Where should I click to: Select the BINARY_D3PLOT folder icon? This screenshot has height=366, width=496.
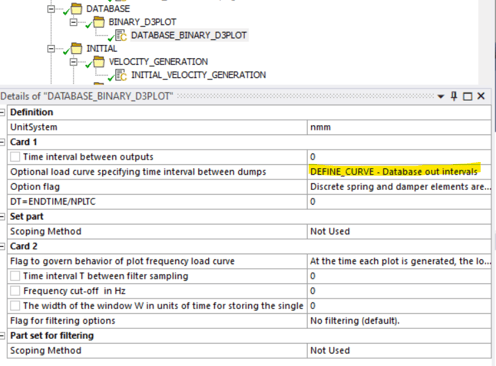pos(99,22)
